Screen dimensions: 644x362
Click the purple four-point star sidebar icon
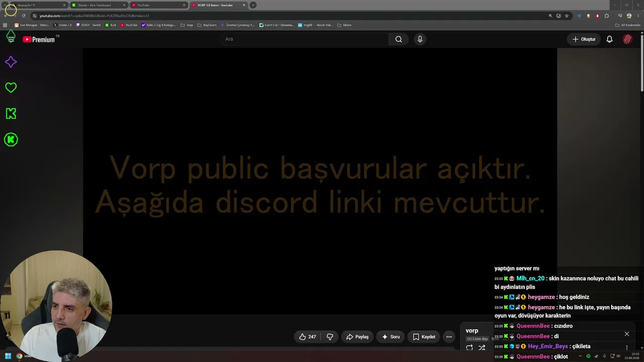tap(11, 62)
